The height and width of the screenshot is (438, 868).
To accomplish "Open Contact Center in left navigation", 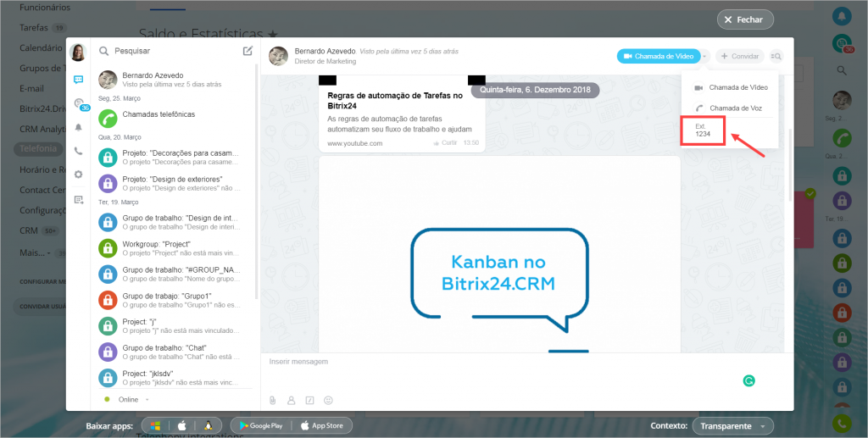I will click(42, 190).
